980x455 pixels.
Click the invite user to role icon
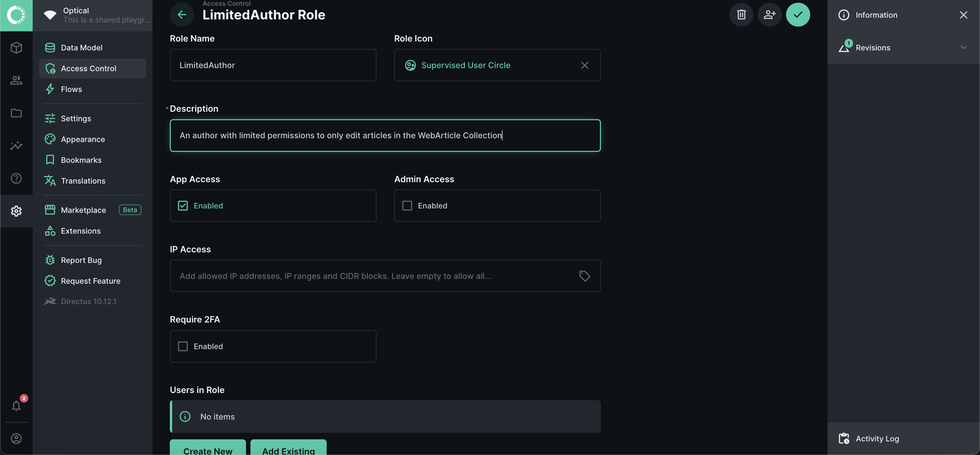tap(769, 14)
